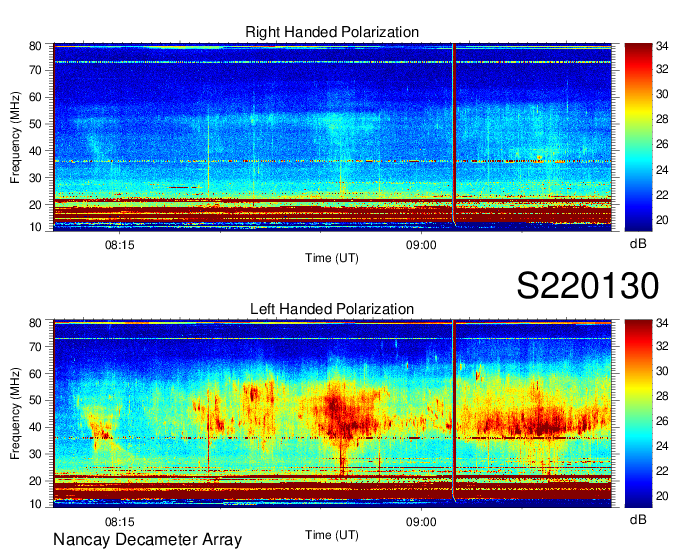This screenshot has height=552, width=680.
Task: Select the 09:00 tick under Right Handed plot
Action: 421,245
